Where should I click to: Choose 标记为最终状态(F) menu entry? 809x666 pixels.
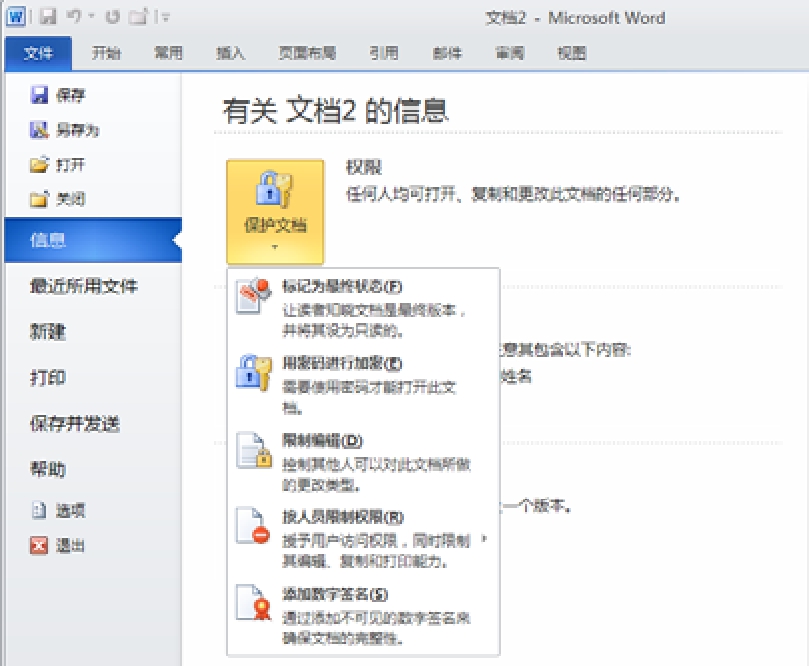point(363,307)
